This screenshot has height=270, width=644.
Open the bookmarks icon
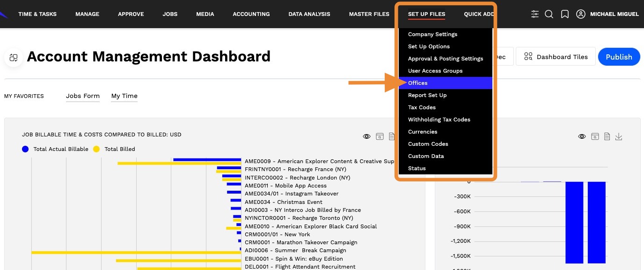point(565,14)
